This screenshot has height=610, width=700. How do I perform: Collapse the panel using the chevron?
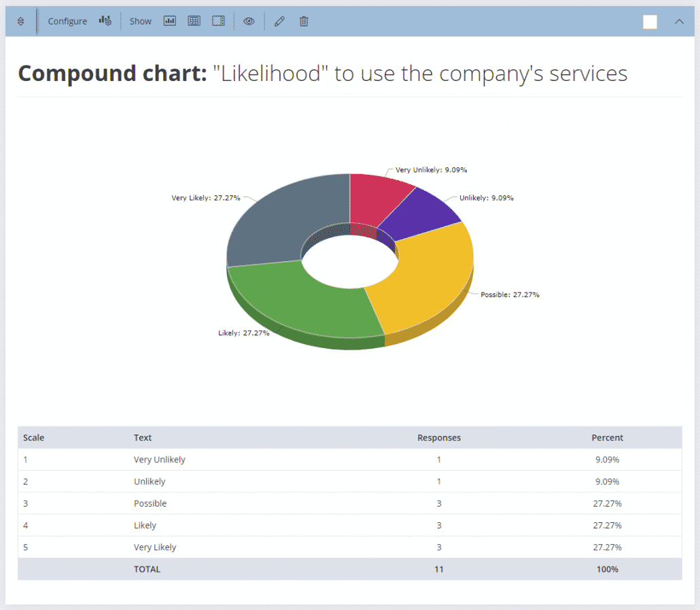click(x=679, y=21)
